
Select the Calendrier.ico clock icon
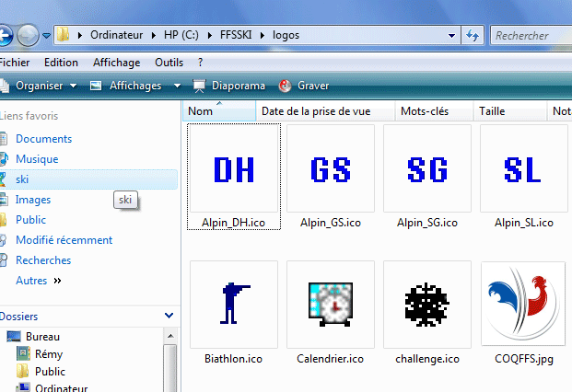[x=331, y=305]
